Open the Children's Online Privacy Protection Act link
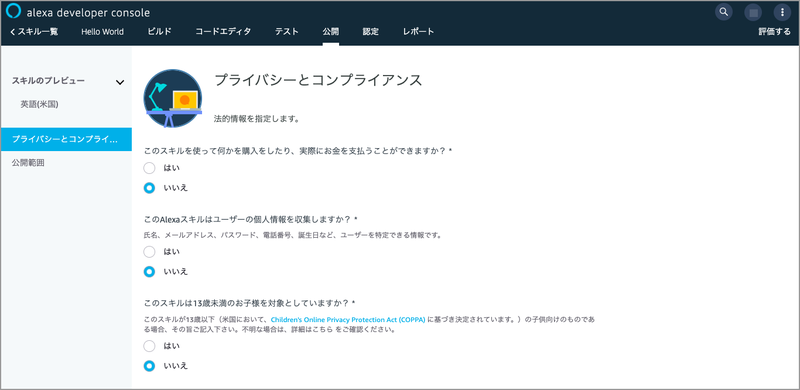Image resolution: width=800 pixels, height=390 pixels. click(348, 320)
